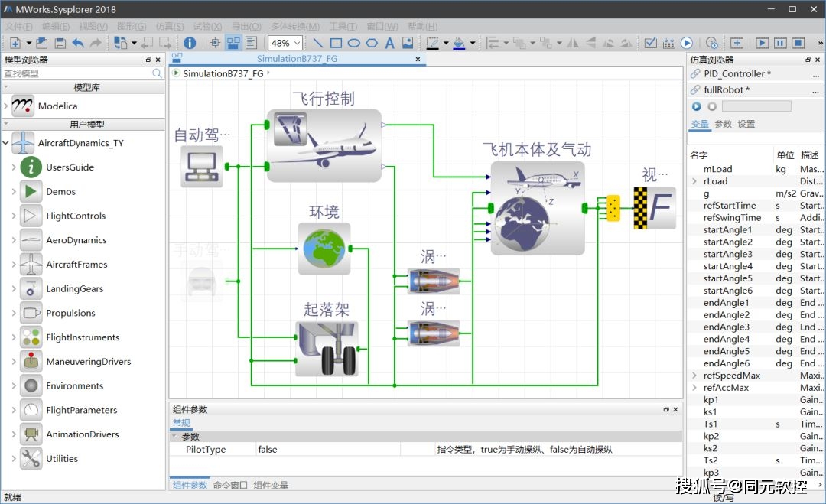Screen dimensions: 826x504
Task: Expand the FlightControls tree node
Action: pyautogui.click(x=15, y=216)
